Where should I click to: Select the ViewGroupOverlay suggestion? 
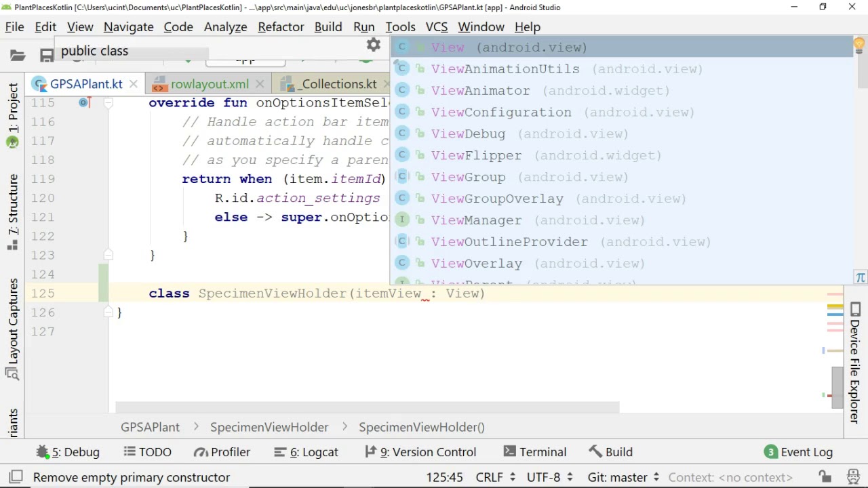click(622, 199)
